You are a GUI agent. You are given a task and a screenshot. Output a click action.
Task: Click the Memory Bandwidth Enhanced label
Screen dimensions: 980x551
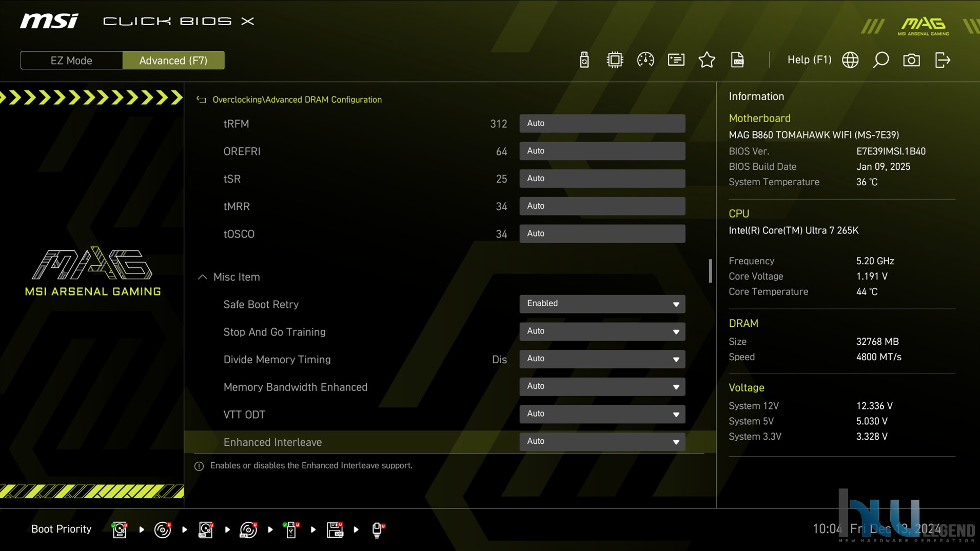tap(295, 387)
